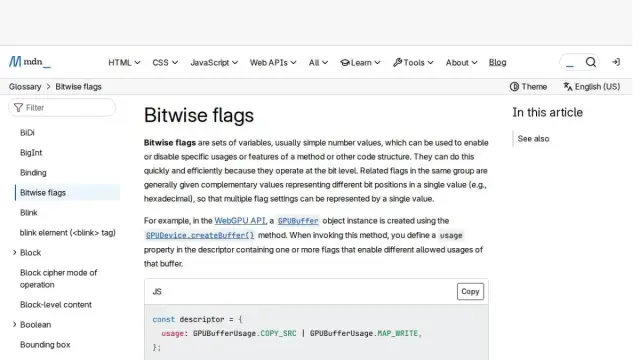Follow the GPUDevice.createBuffer() link
The height and width of the screenshot is (360, 640).
tap(200, 235)
